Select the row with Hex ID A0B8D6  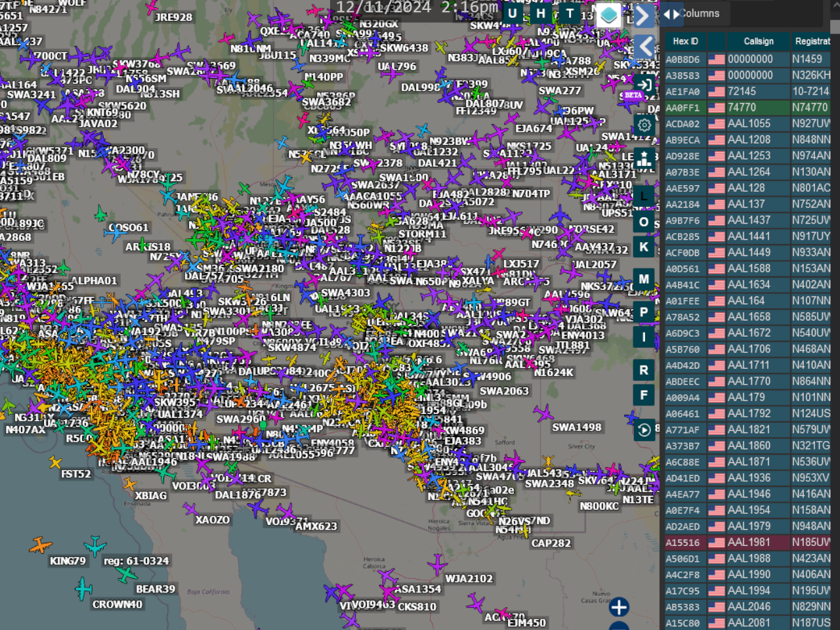pos(748,59)
